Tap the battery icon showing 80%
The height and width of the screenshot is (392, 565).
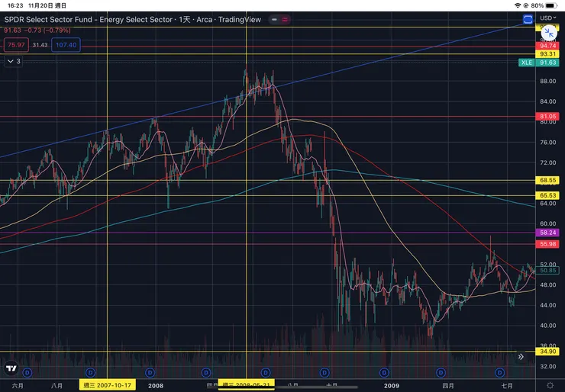coord(551,5)
